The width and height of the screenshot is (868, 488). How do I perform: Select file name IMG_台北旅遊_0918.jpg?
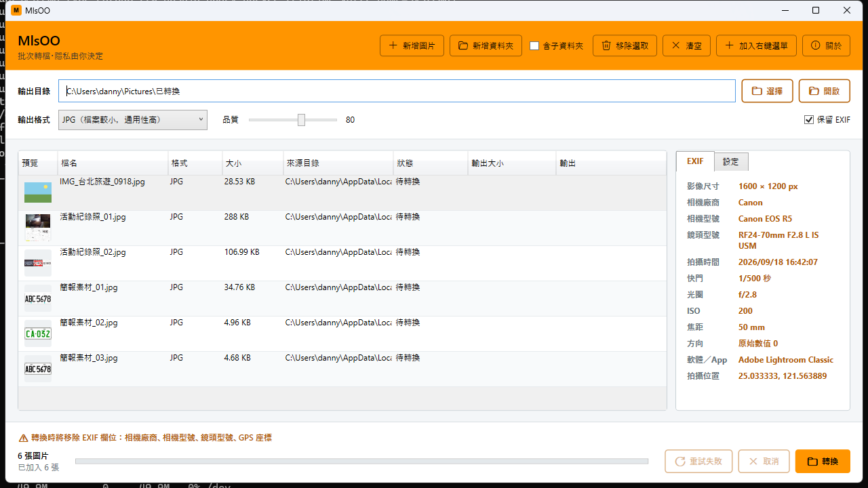coord(102,182)
